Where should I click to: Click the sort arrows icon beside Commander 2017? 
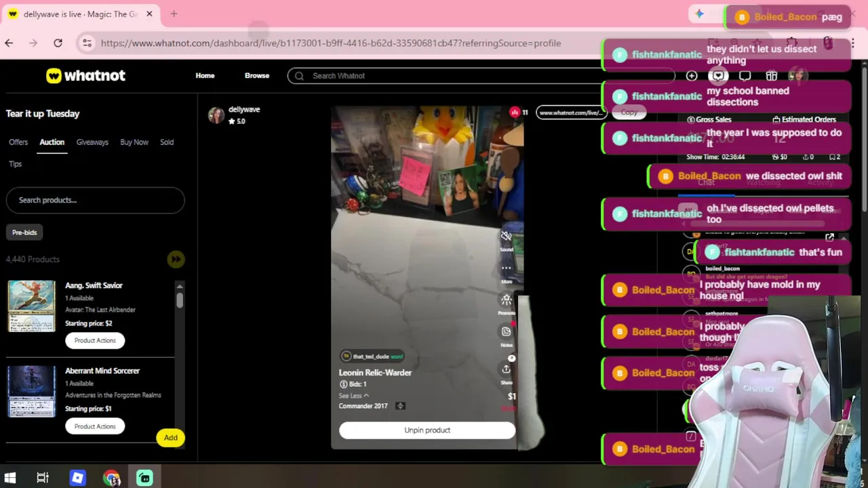400,406
